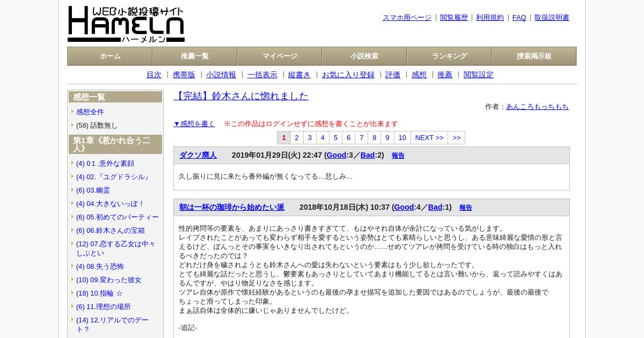Go to pagination page 4
This screenshot has height=338, width=644.
pyautogui.click(x=323, y=138)
